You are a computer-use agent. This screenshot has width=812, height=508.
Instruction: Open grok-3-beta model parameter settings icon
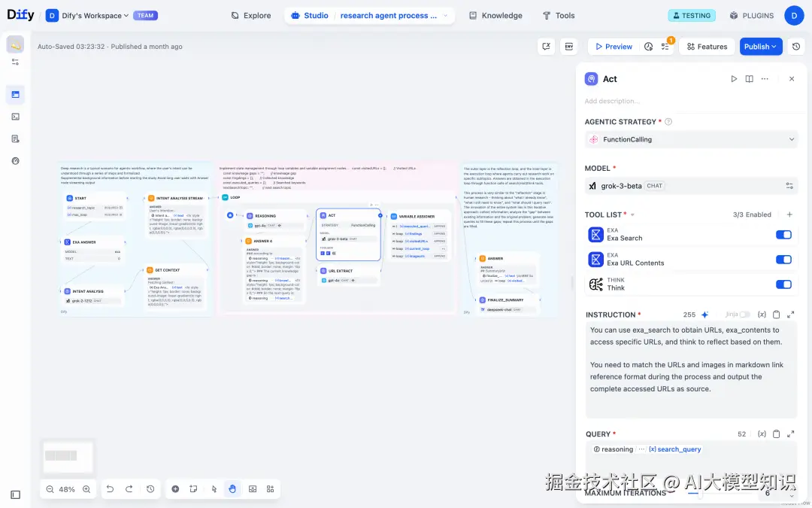point(789,186)
